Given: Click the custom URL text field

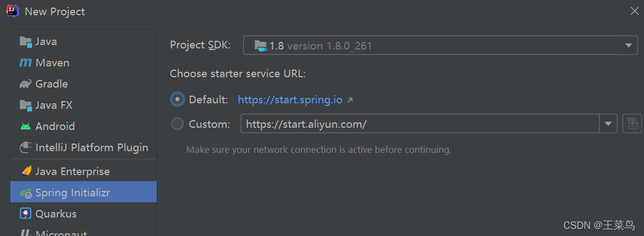Looking at the screenshot, I should click(420, 124).
